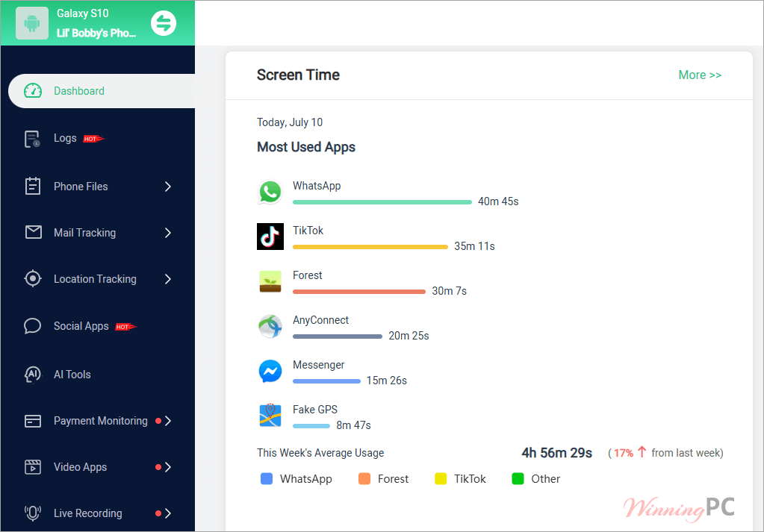Expand the Phone Files submenu chevron

[167, 187]
